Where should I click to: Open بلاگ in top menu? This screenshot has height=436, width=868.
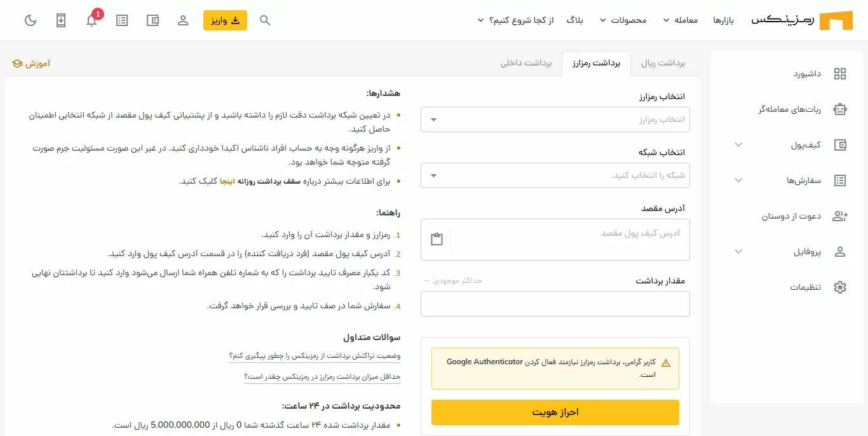click(574, 20)
